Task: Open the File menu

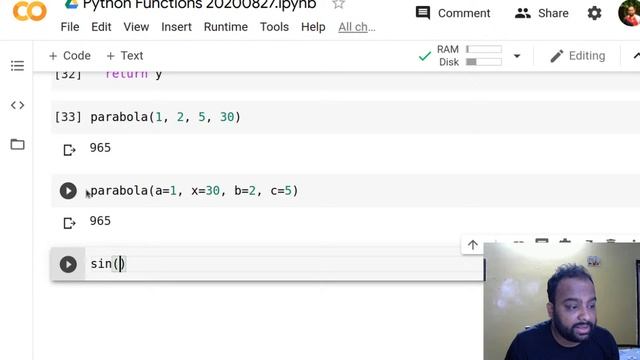Action: tap(70, 27)
